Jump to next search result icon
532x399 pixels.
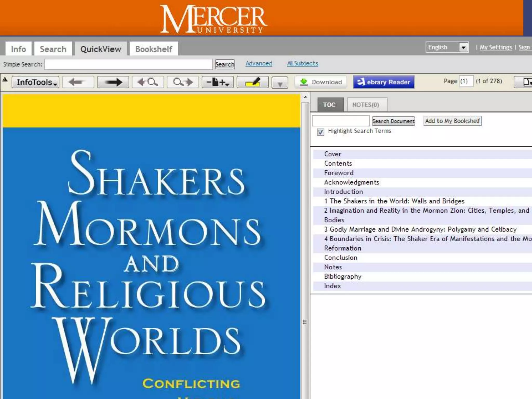click(183, 82)
